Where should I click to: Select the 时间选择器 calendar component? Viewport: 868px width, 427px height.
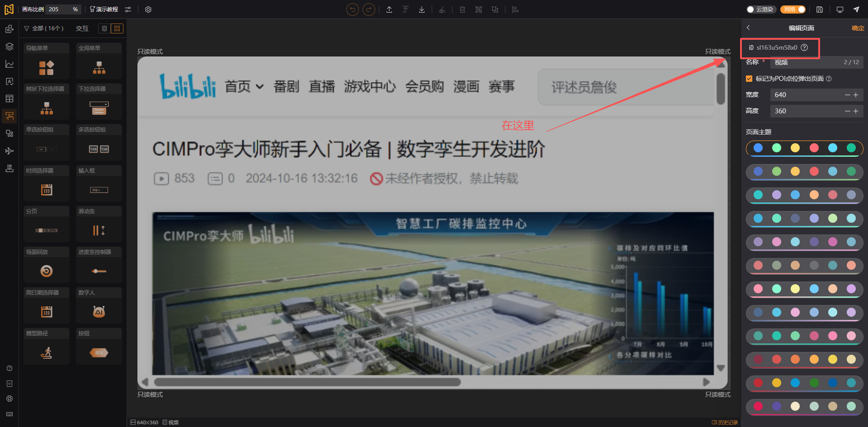47,183
